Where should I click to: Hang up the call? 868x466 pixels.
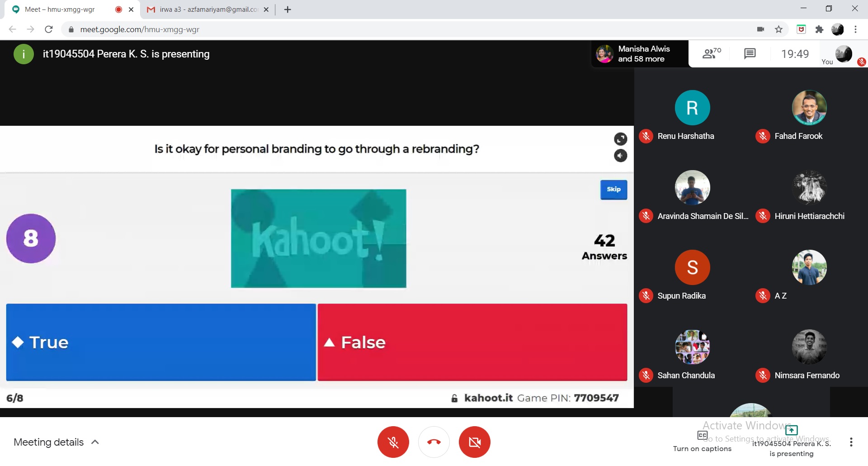click(x=434, y=442)
